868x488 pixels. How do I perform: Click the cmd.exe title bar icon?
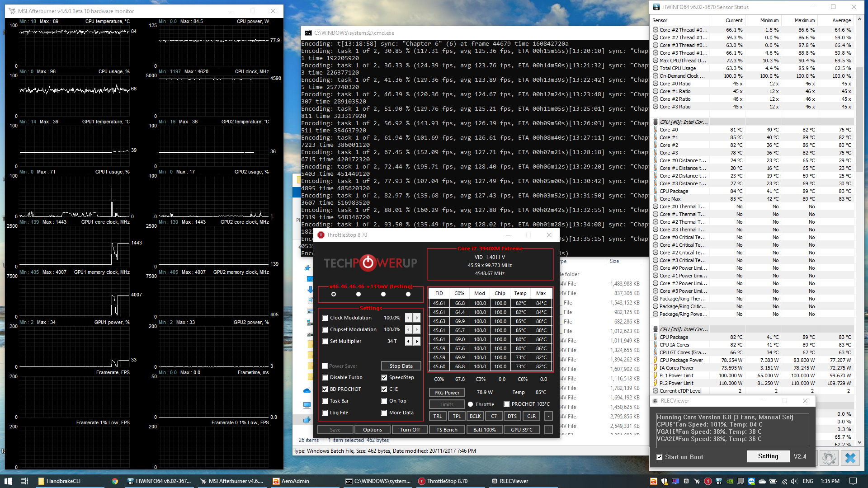[308, 33]
